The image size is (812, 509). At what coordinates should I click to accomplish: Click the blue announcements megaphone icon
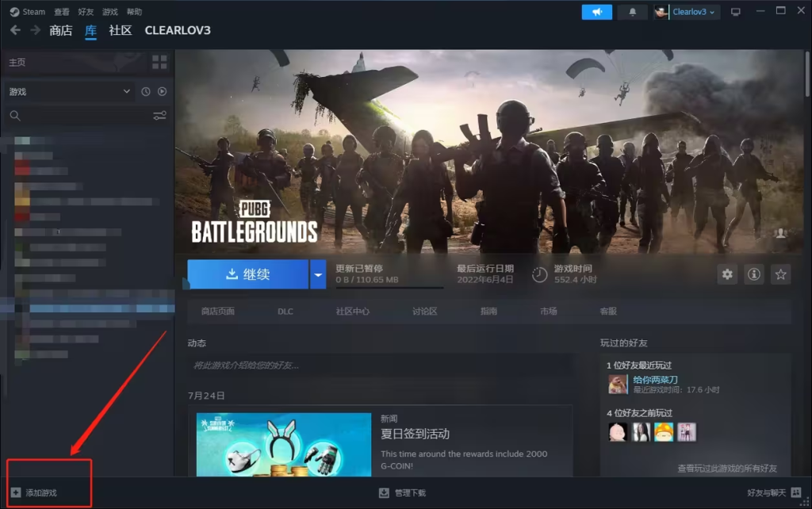(596, 12)
